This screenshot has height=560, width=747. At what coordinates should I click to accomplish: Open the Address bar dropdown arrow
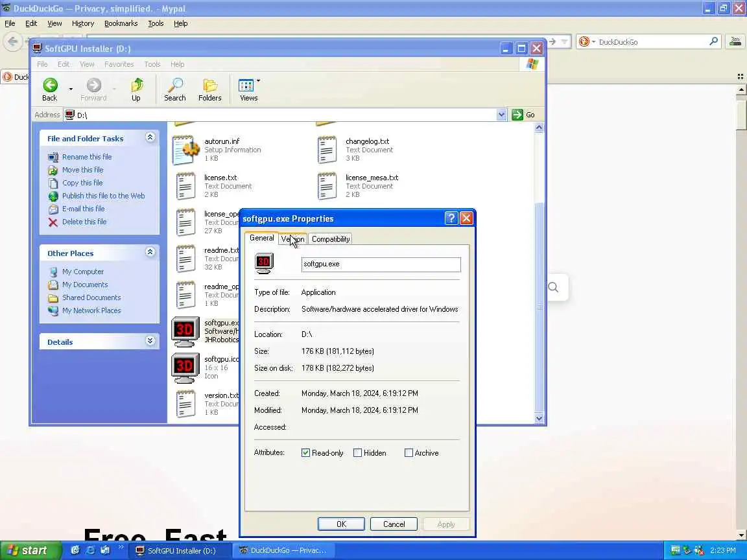[501, 115]
